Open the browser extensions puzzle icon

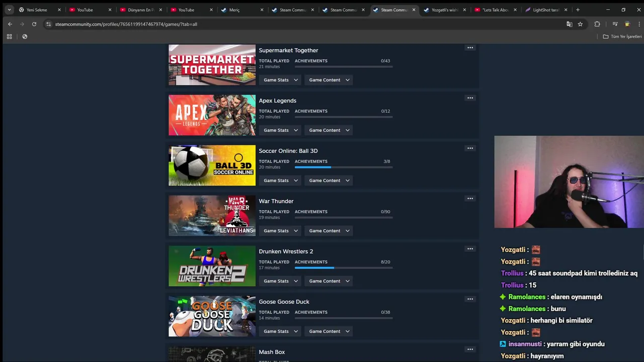tap(597, 24)
